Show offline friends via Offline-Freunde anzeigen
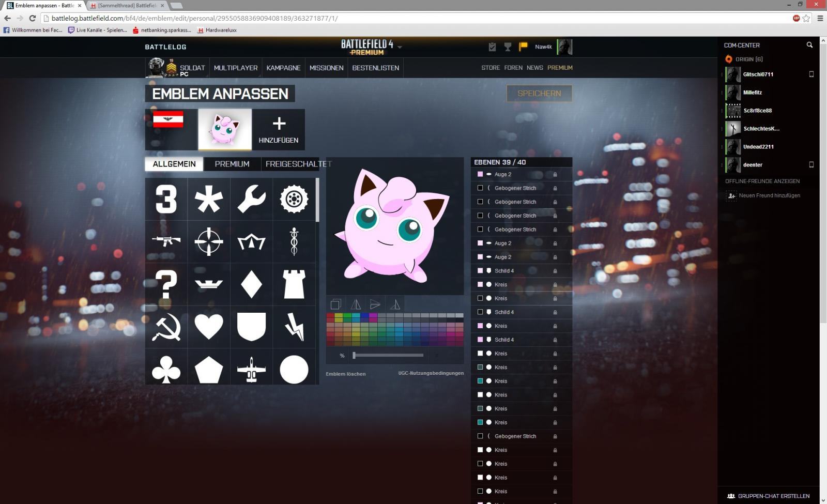 [x=762, y=181]
